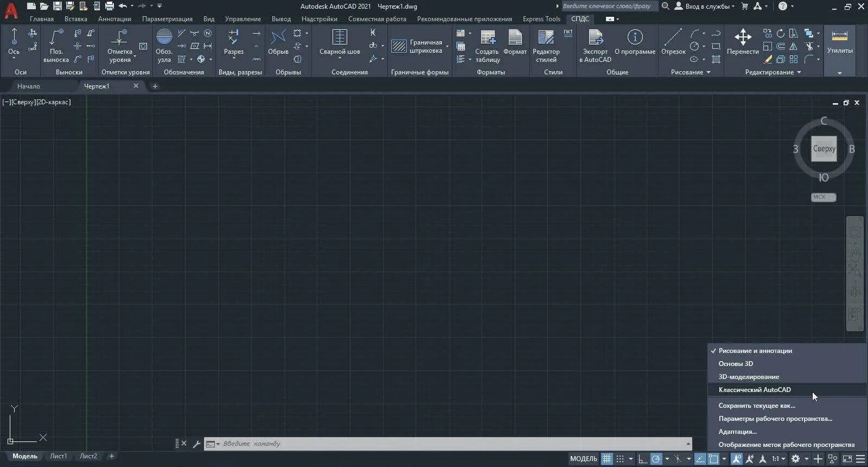868x467 pixels.
Task: Add new drawing tab with plus button
Action: [x=155, y=86]
